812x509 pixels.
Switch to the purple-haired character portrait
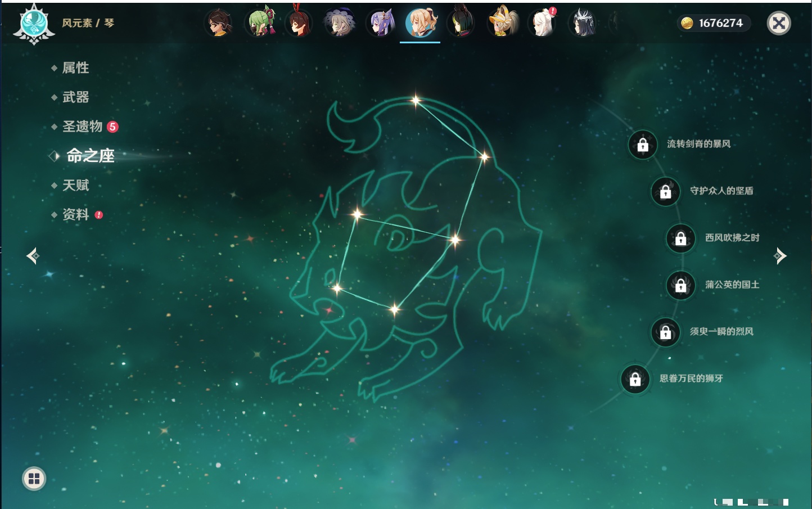pyautogui.click(x=381, y=23)
